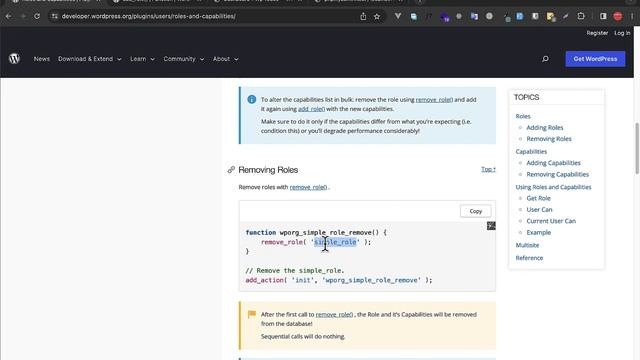Toggle the browser side panel icon
640x360 pixels.
(x=603, y=16)
